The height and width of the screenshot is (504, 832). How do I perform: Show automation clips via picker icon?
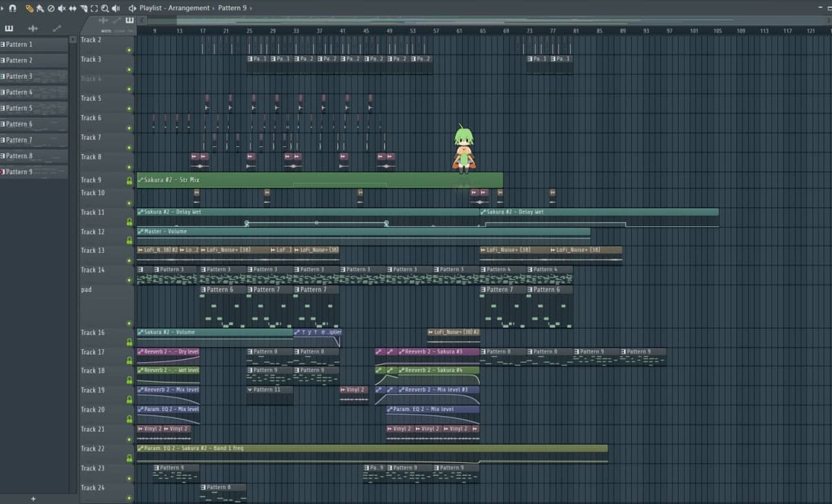point(57,28)
